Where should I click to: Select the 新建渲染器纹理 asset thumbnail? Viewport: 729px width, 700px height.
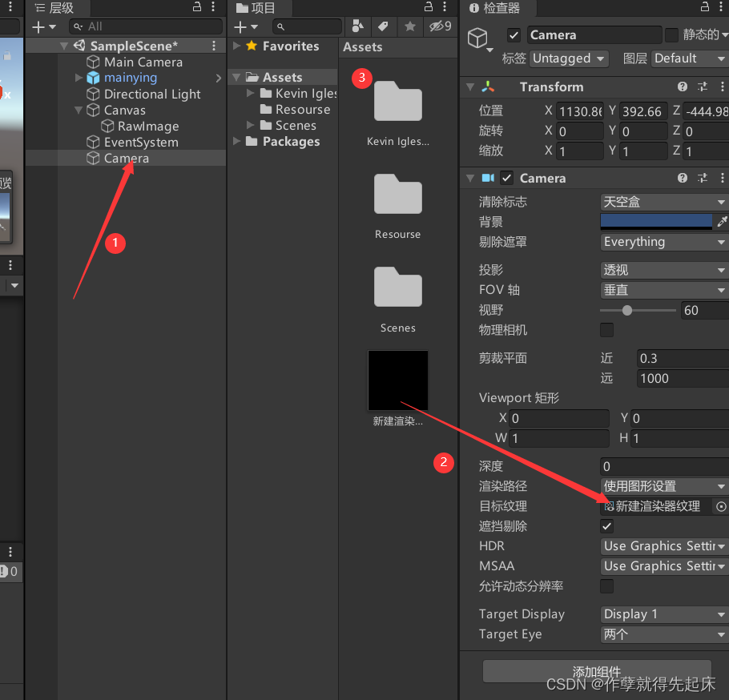[397, 380]
